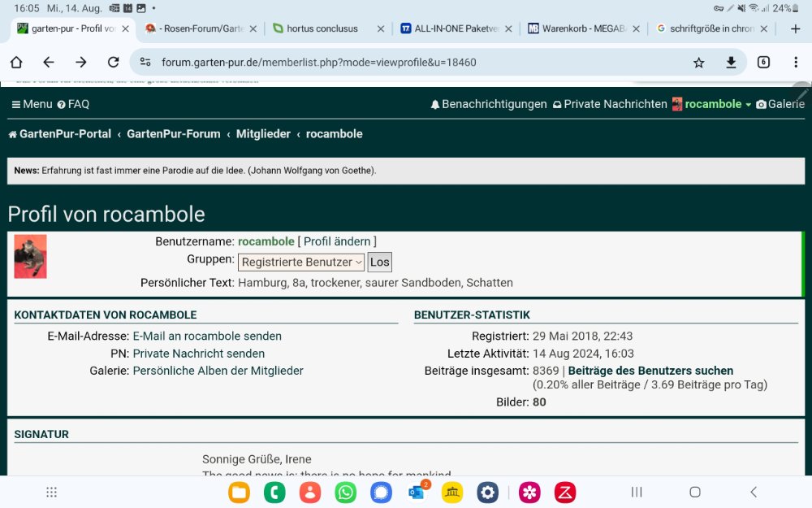
Task: Switch to the Warenkorb MEGAB tab
Action: [578, 28]
